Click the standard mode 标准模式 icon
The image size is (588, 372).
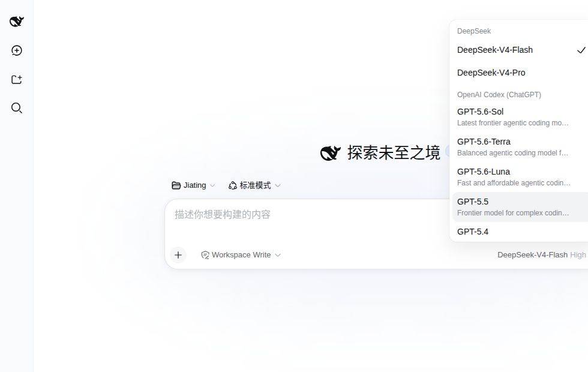233,185
